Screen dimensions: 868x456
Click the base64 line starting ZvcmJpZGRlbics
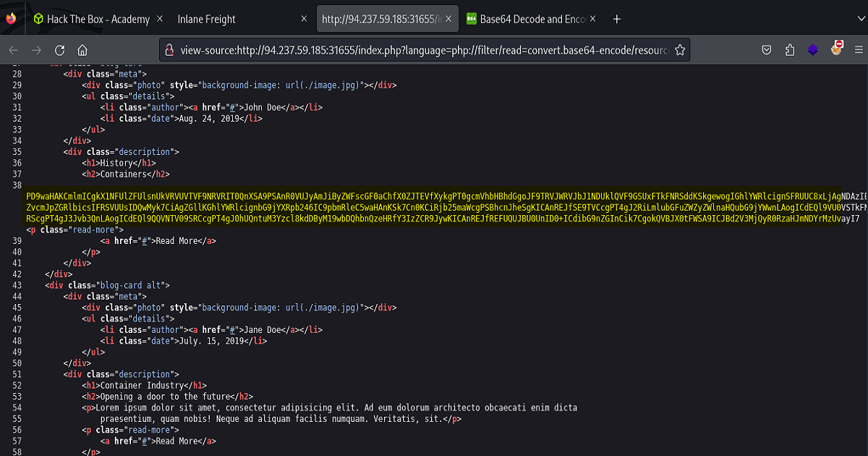coord(446,207)
